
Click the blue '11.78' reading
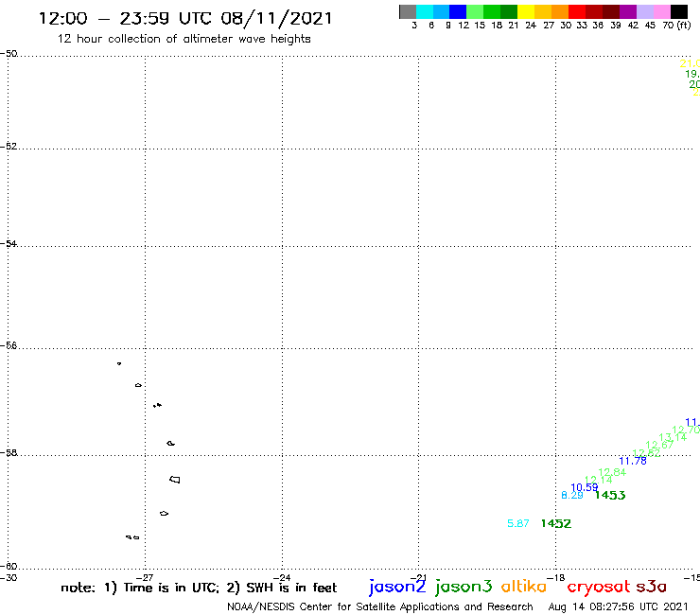[x=633, y=461]
